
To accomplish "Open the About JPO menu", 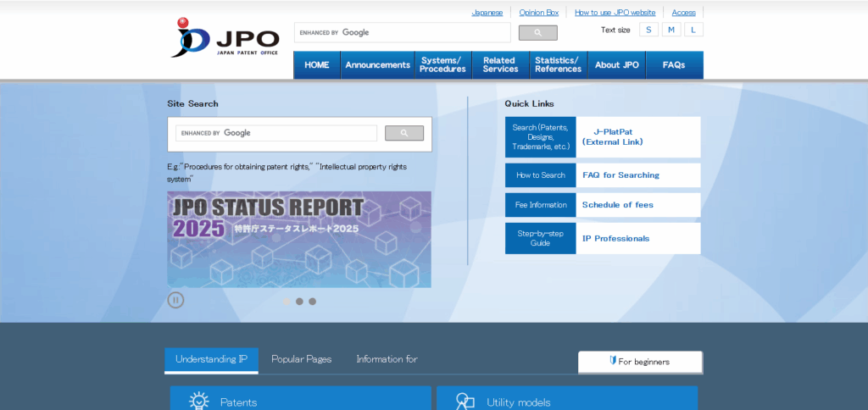I will [617, 64].
